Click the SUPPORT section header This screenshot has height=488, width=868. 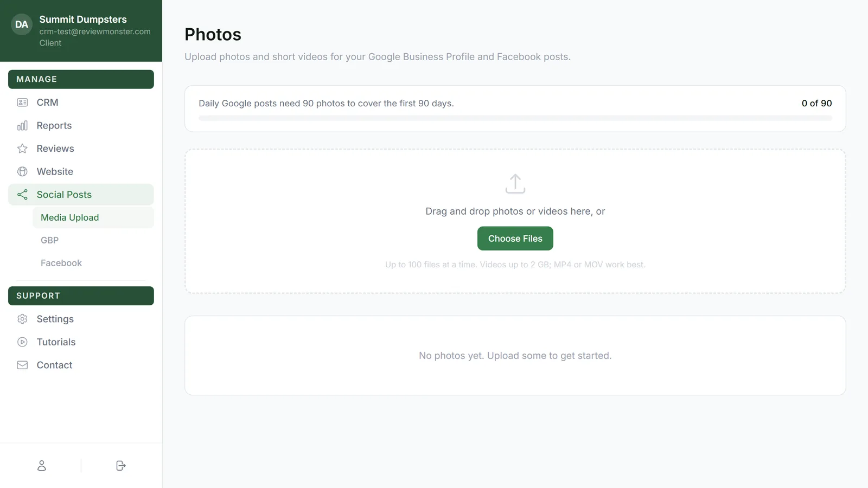(x=81, y=296)
